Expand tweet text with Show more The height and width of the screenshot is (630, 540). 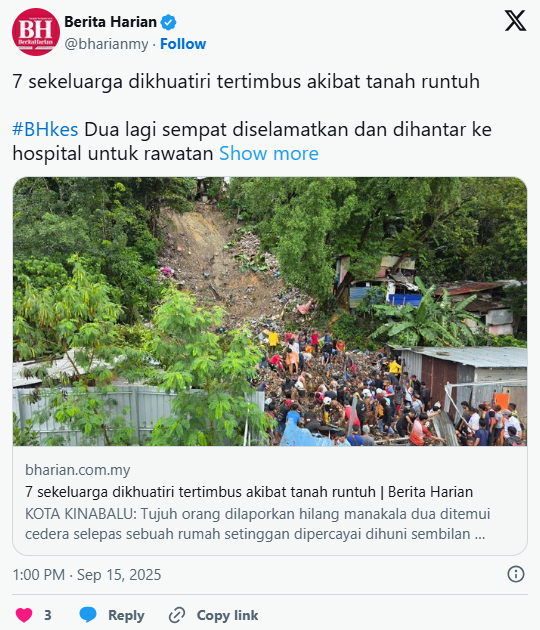pyautogui.click(x=269, y=153)
